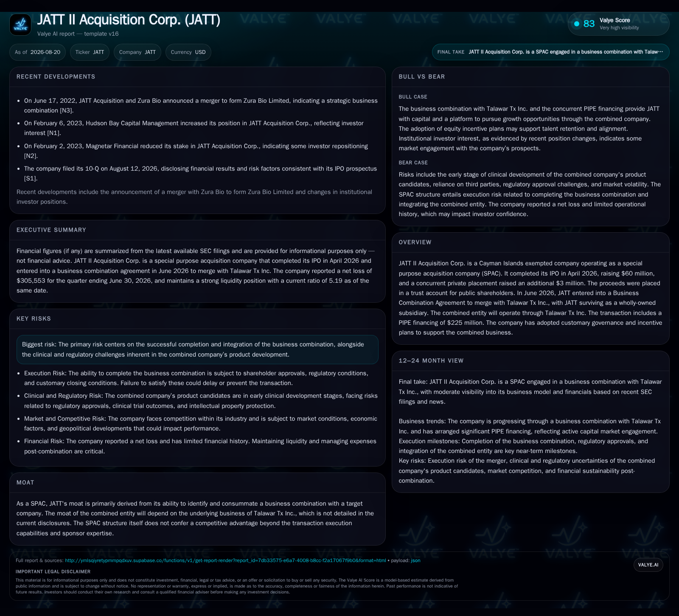This screenshot has width=679, height=616.
Task: Click the "[S1]" citation marker
Action: (31, 179)
